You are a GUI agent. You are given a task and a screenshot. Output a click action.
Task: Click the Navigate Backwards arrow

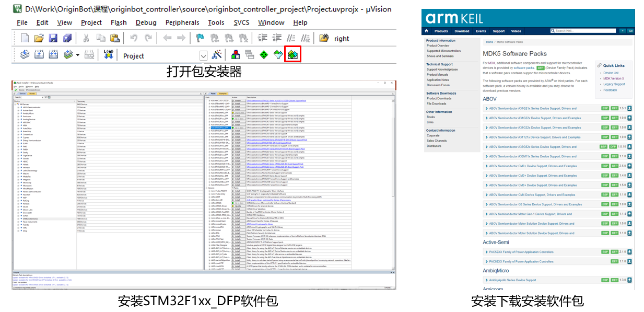coord(167,38)
